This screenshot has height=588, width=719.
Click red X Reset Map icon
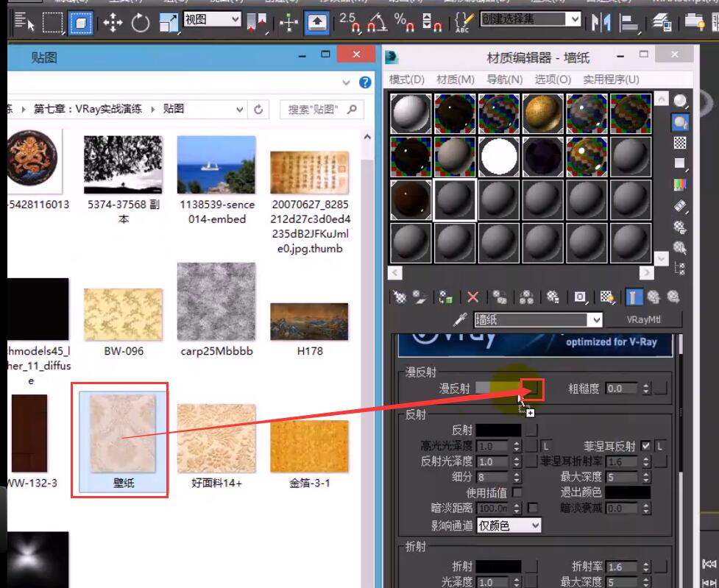tap(473, 297)
